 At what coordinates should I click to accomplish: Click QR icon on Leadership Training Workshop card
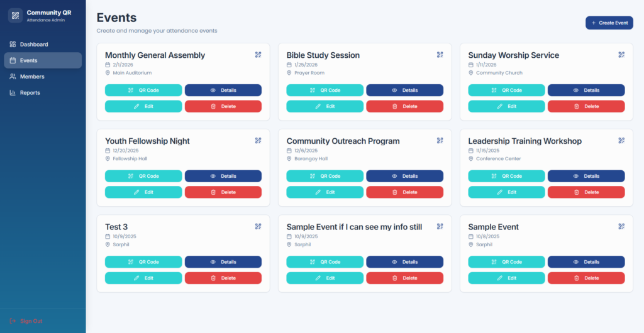click(621, 141)
